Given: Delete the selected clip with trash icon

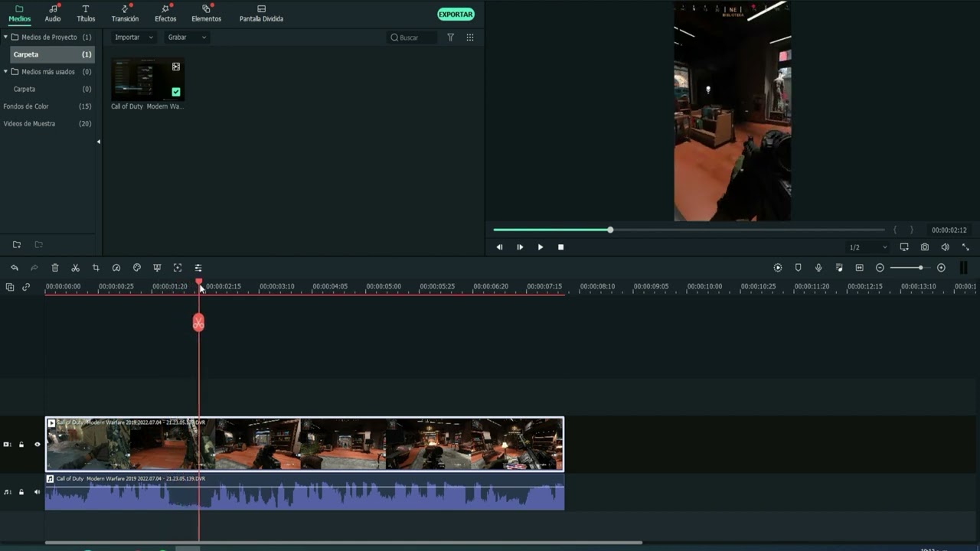Looking at the screenshot, I should click(55, 268).
